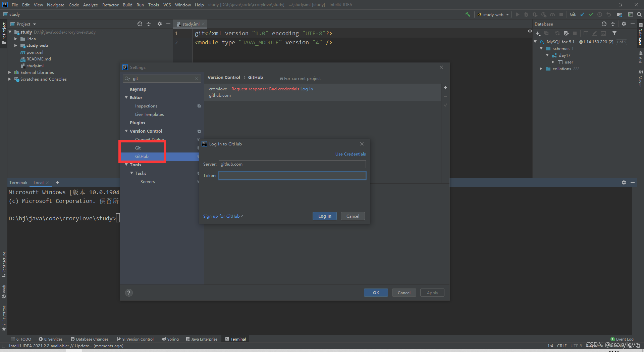The image size is (644, 352).
Task: Click Settings help question mark button
Action: click(129, 293)
